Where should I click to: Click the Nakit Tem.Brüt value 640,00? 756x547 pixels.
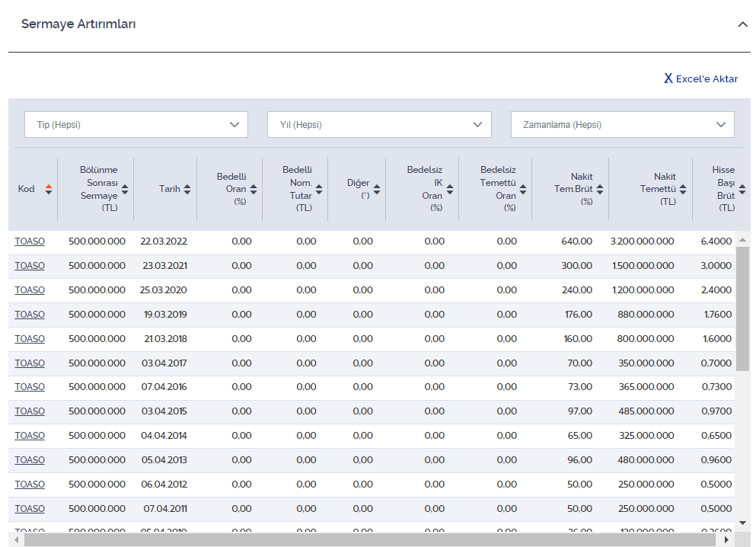point(576,242)
